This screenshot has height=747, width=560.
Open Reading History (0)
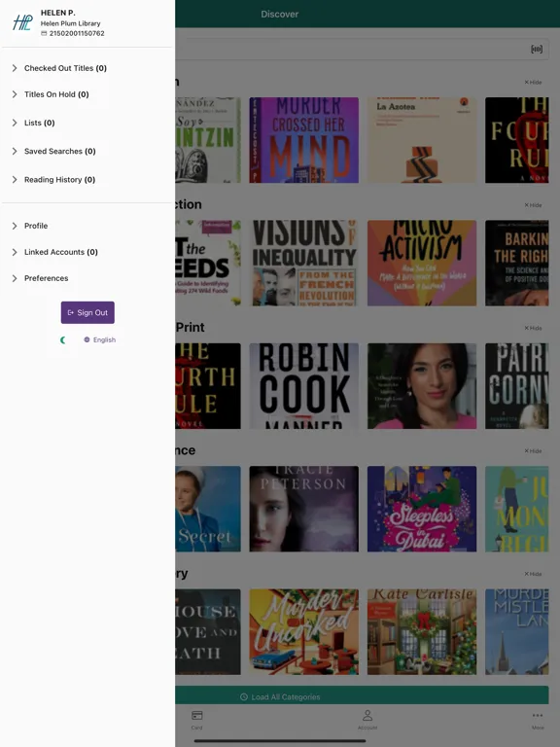click(x=59, y=180)
